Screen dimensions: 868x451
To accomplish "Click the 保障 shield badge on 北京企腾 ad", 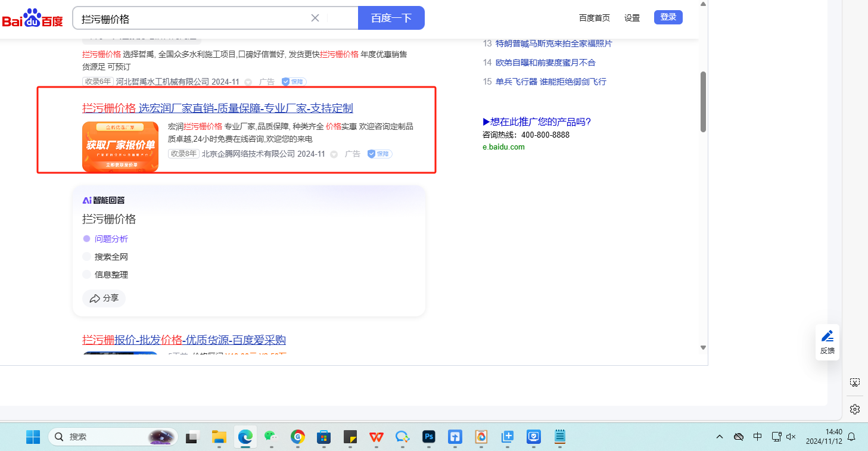I will click(379, 154).
